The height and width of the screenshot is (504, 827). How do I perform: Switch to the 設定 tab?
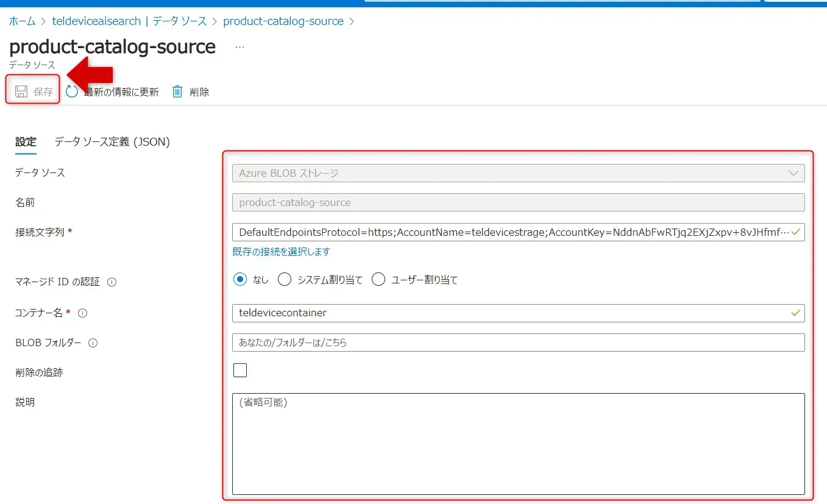pyautogui.click(x=26, y=142)
